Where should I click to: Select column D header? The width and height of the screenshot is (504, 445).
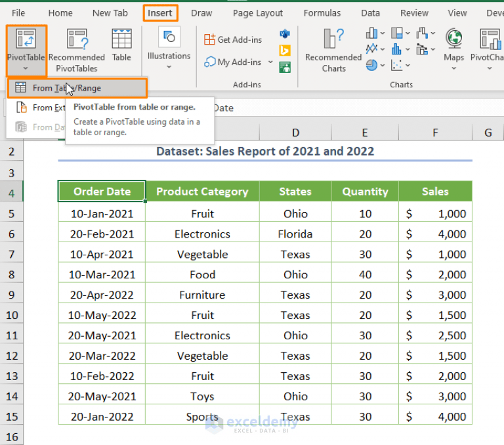pyautogui.click(x=295, y=133)
